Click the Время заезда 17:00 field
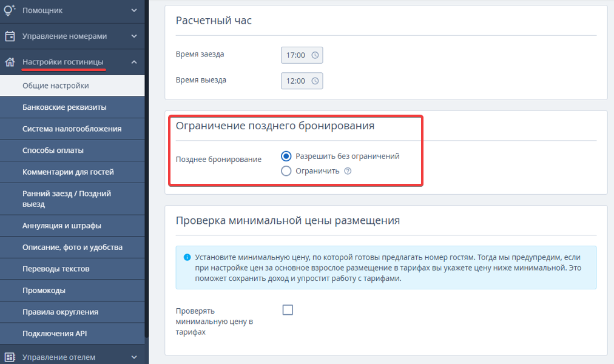 pos(302,55)
